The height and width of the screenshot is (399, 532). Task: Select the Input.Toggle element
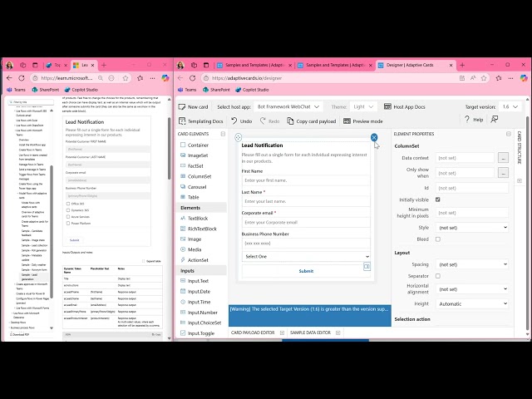[197, 333]
